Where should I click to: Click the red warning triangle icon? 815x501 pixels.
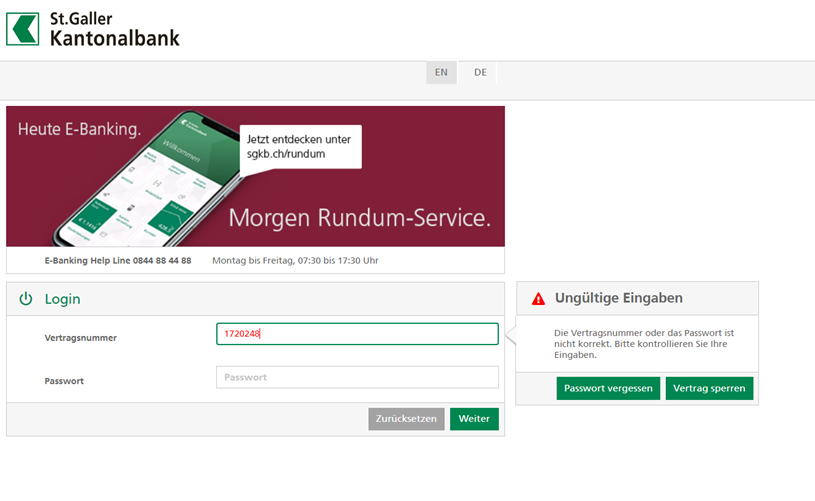[538, 298]
